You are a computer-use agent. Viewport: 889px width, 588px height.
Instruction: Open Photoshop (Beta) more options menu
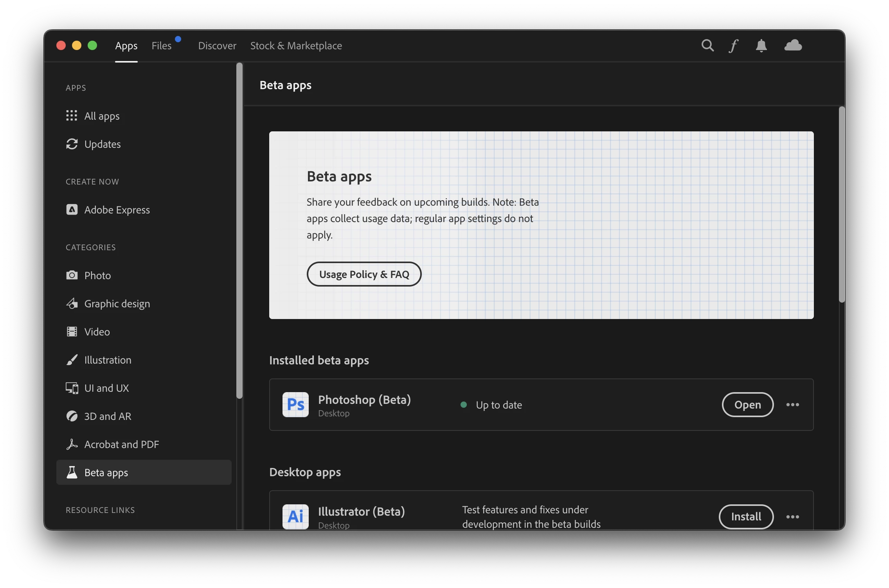pos(793,405)
